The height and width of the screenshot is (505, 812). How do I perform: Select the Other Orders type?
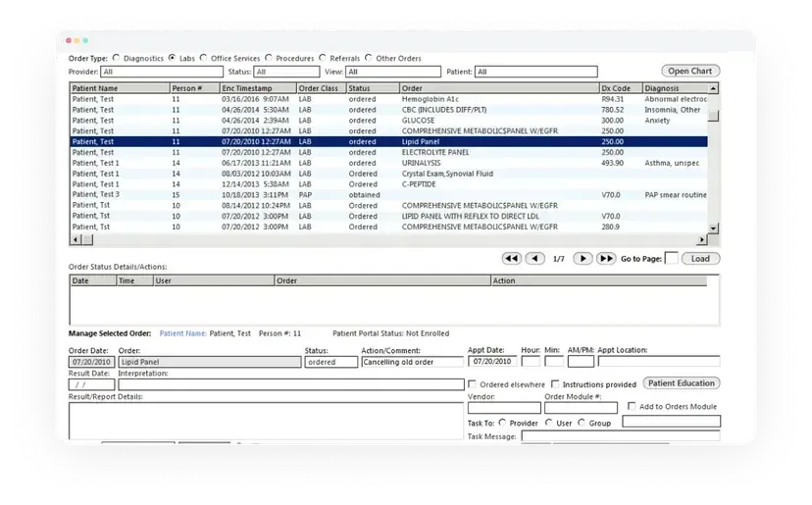(x=368, y=58)
